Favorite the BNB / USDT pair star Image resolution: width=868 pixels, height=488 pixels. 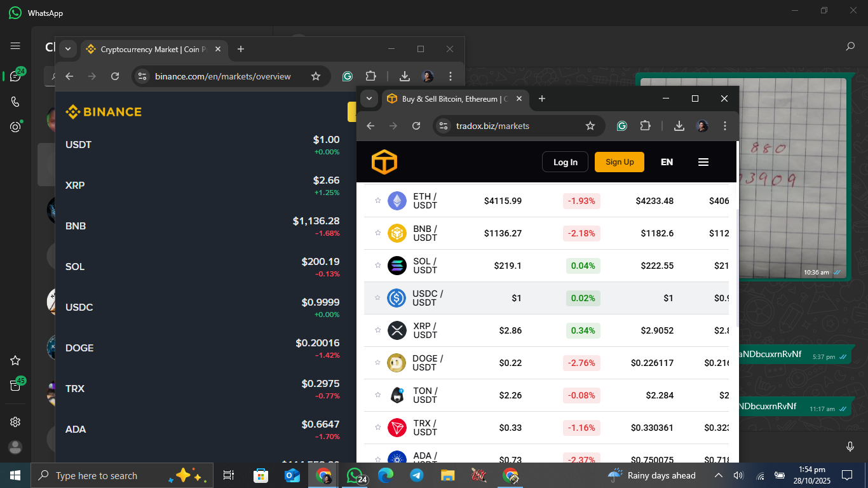click(377, 233)
